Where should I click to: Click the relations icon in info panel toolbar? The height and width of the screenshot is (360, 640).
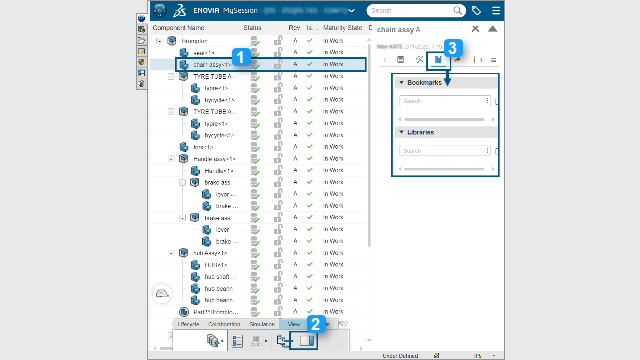click(x=419, y=60)
